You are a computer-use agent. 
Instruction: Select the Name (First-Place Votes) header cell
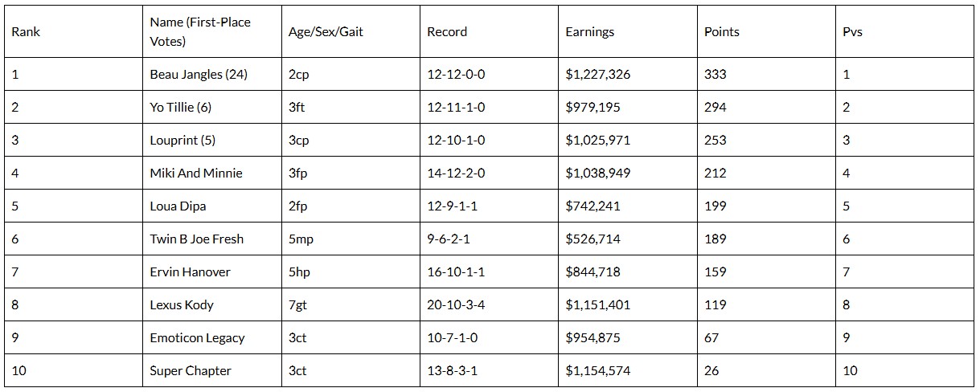click(x=200, y=32)
